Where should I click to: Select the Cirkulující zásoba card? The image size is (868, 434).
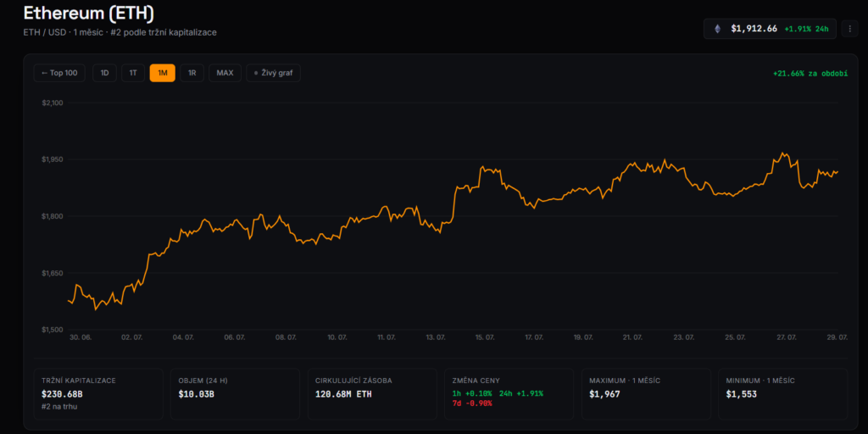372,393
